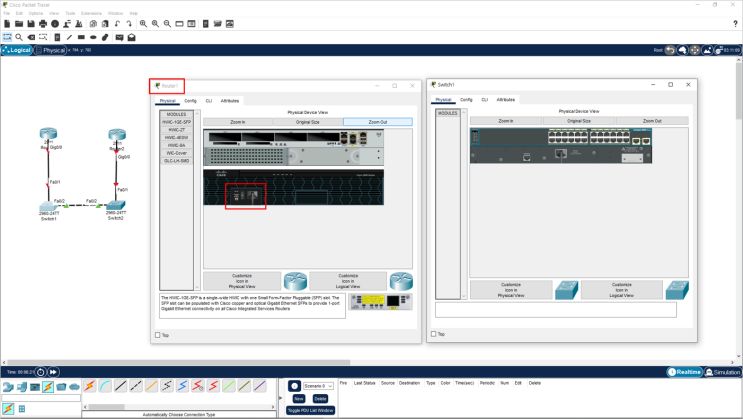The image size is (743, 419).
Task: Click the New file icon in main toolbar
Action: click(7, 24)
